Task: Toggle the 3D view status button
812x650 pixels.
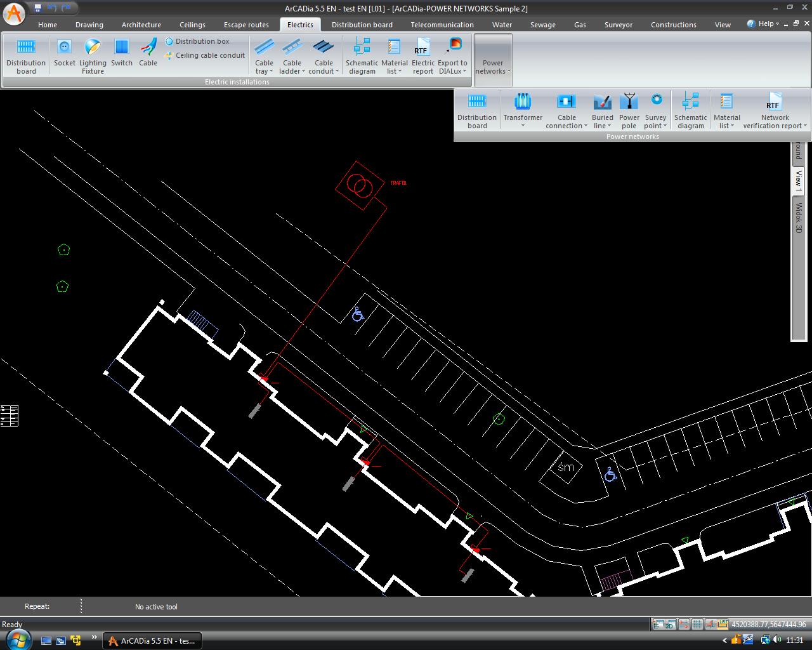Action: coord(669,625)
